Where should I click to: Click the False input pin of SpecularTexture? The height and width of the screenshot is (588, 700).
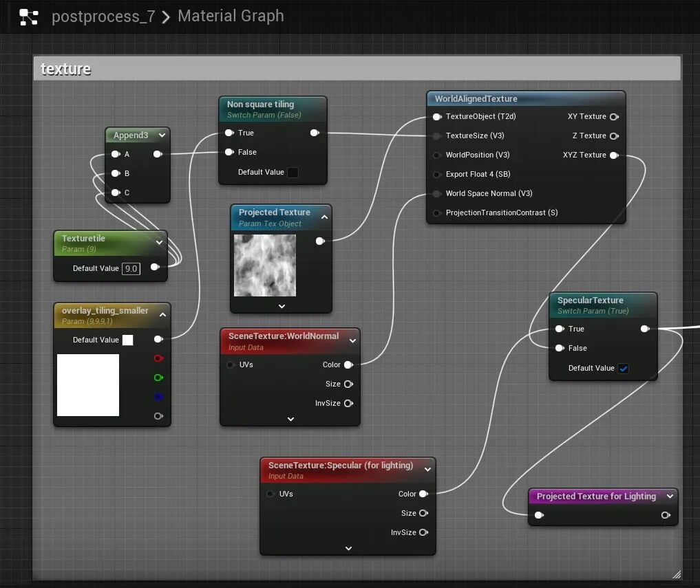pos(560,348)
